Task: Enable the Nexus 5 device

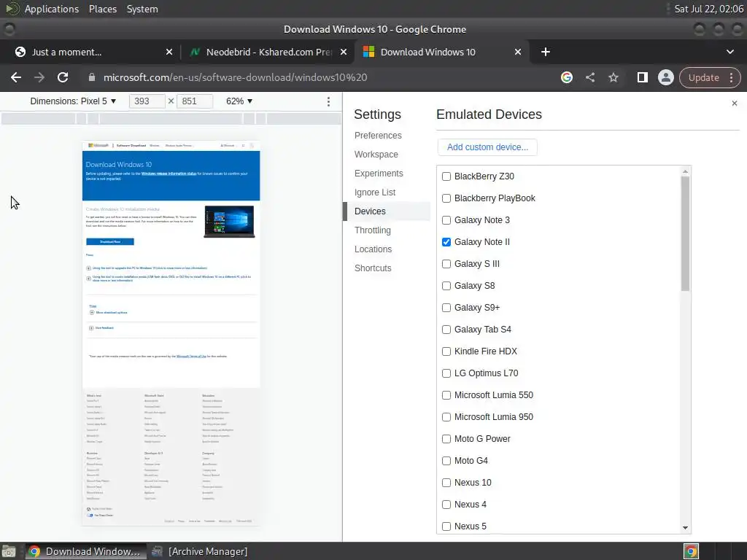Action: (x=446, y=526)
